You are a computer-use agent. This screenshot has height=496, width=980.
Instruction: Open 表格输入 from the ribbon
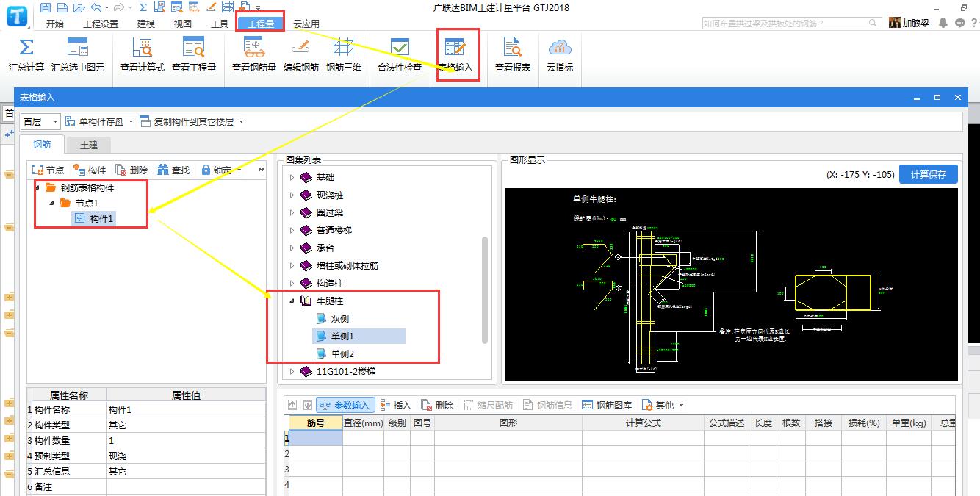pyautogui.click(x=455, y=55)
